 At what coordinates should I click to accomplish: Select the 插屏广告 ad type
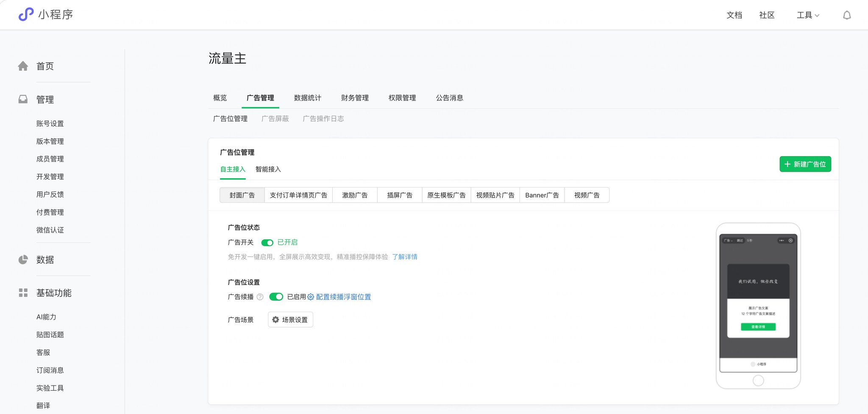tap(400, 195)
